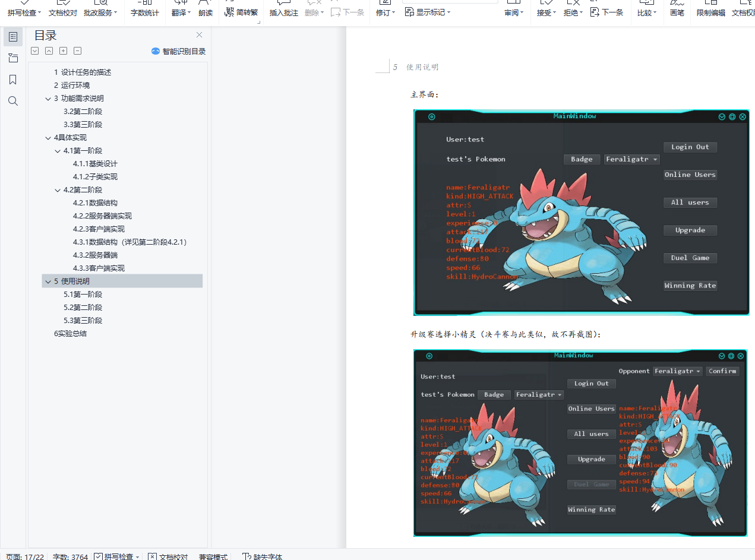Screen dimensions: 755x560
Task: Go to '4.2.1数据结构' heading
Action: (x=96, y=203)
